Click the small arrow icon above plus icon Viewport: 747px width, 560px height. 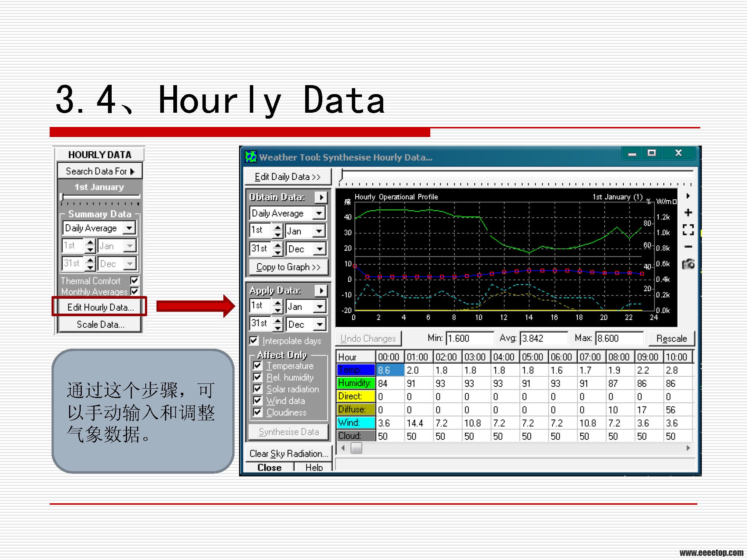coord(688,196)
